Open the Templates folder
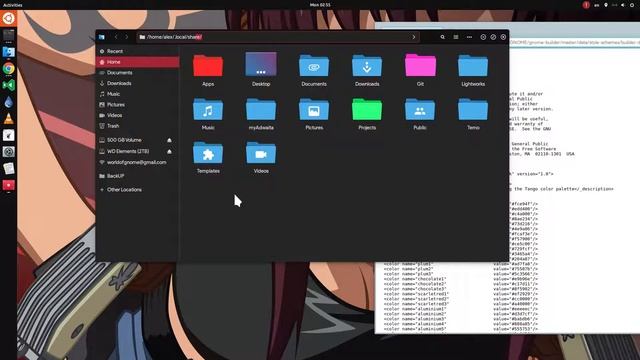The image size is (640, 360). click(208, 153)
